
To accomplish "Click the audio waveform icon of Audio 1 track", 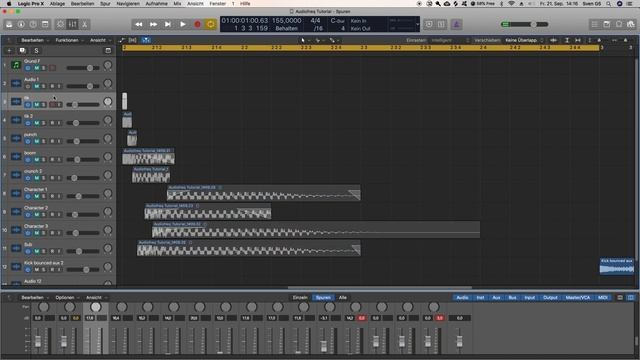I will (x=16, y=83).
